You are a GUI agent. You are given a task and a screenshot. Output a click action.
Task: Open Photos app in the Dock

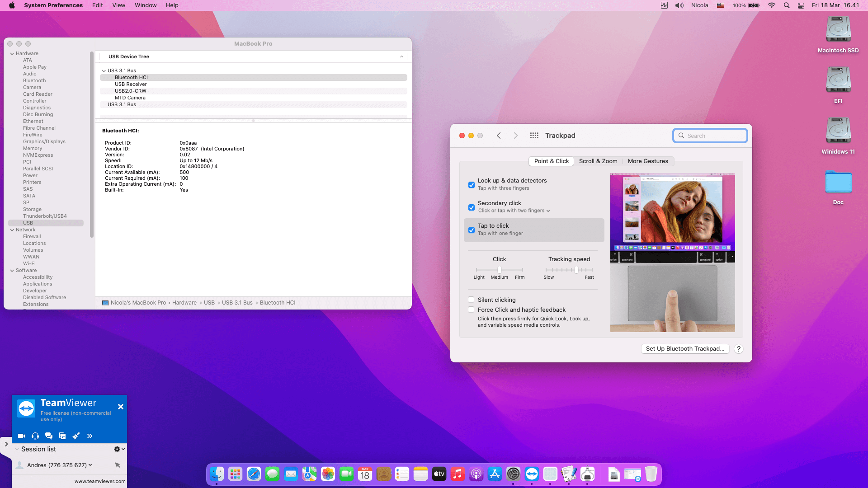point(328,474)
